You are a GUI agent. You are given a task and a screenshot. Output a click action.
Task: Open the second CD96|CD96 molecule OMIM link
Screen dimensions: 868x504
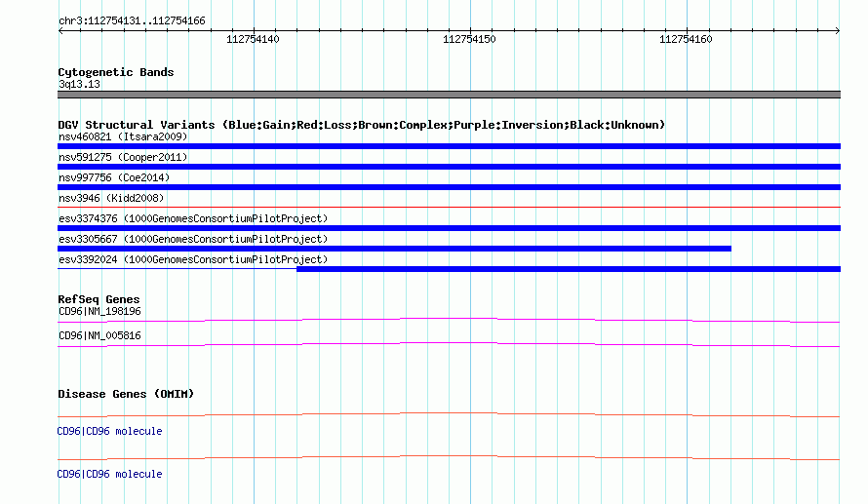pos(109,474)
